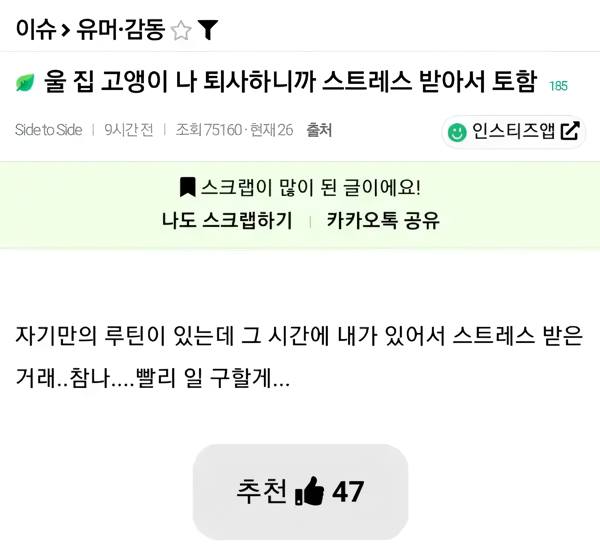The image size is (600, 556).
Task: Open the external link arrow icon
Action: click(x=570, y=131)
